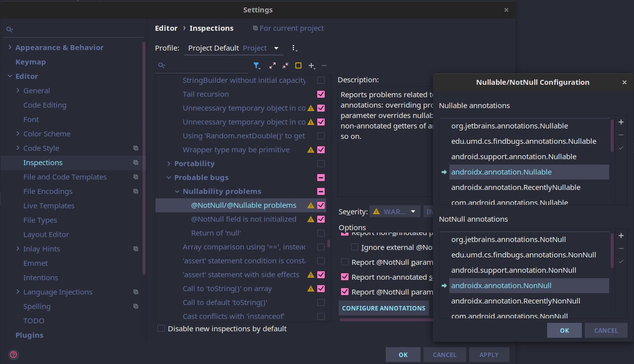The height and width of the screenshot is (364, 634).
Task: Click the Configure Annotations button
Action: 383,308
